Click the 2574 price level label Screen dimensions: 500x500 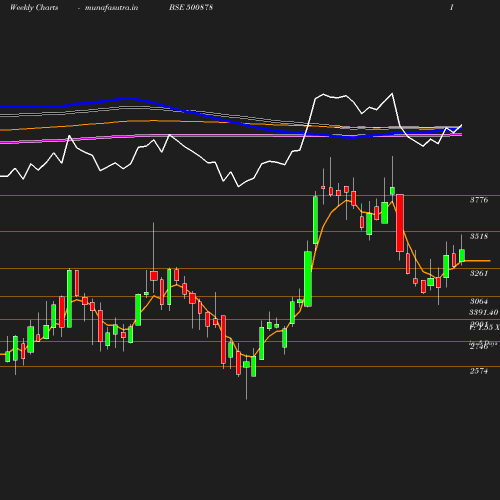479,371
